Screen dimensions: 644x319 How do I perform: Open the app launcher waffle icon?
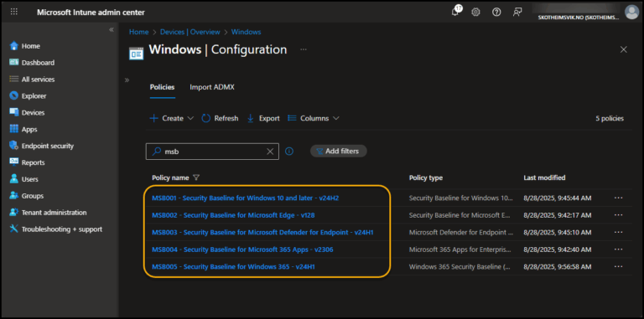tap(14, 12)
